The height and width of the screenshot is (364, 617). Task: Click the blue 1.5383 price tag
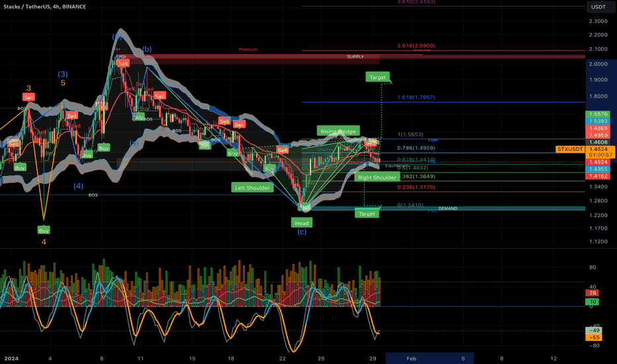tap(598, 121)
